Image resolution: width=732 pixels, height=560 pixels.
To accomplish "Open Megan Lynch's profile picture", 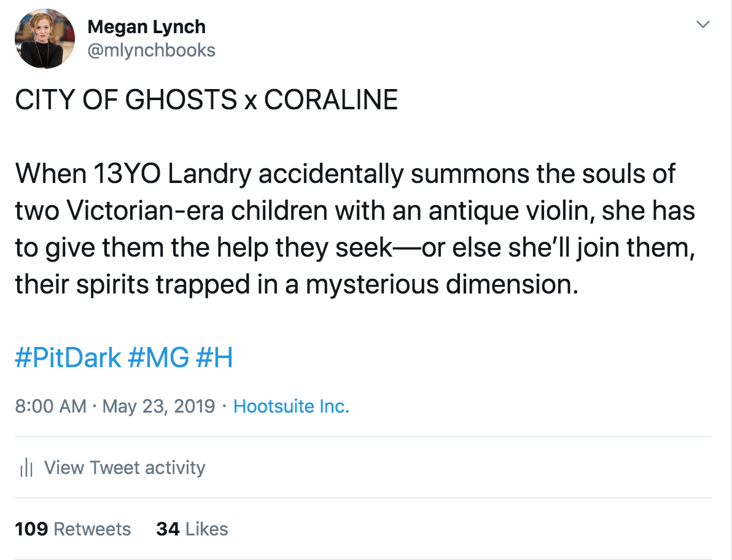I will [45, 39].
